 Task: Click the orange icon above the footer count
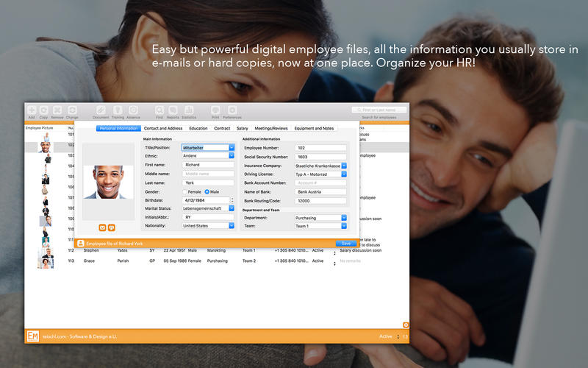pos(406,325)
